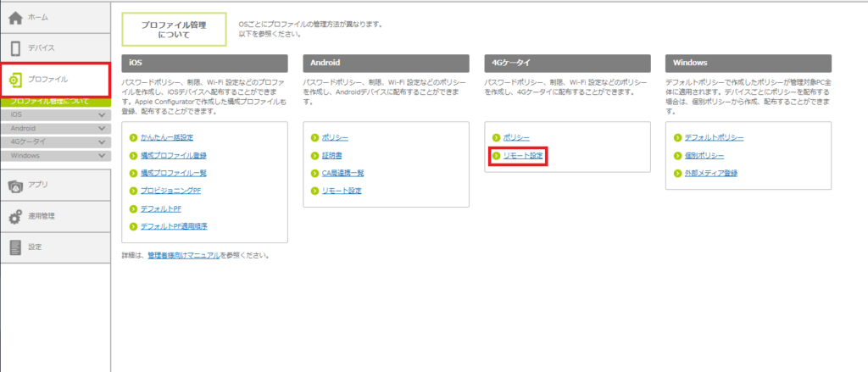The image size is (868, 372).
Task: Expand the iOS submenu in sidebar
Action: [x=102, y=114]
